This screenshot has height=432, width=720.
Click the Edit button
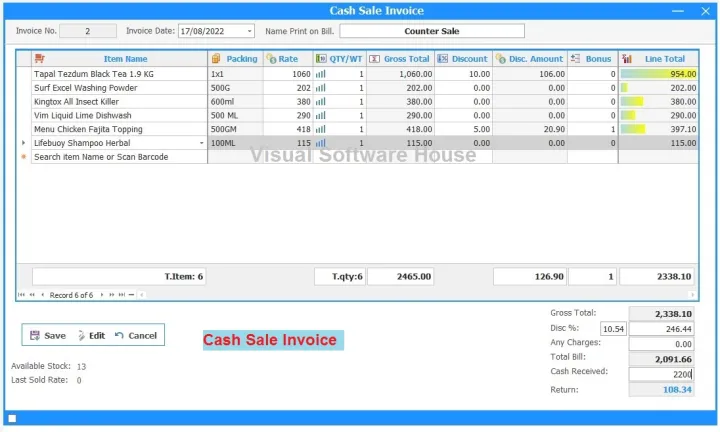(x=91, y=335)
